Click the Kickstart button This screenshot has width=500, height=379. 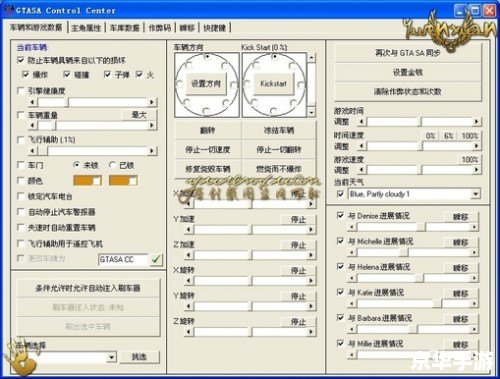tap(274, 84)
